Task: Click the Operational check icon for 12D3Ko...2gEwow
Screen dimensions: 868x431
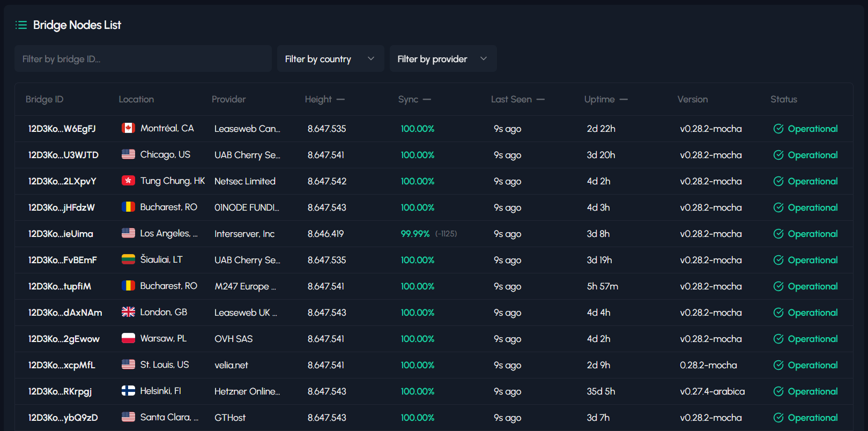Action: [778, 339]
